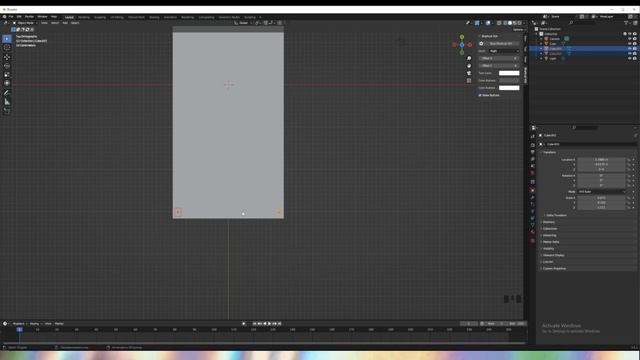
Task: Open the Object Mode dropdown
Action: (24, 23)
